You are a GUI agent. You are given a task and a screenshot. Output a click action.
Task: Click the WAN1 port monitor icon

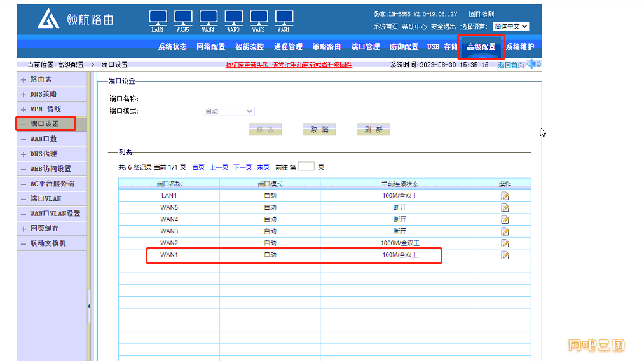point(284,18)
